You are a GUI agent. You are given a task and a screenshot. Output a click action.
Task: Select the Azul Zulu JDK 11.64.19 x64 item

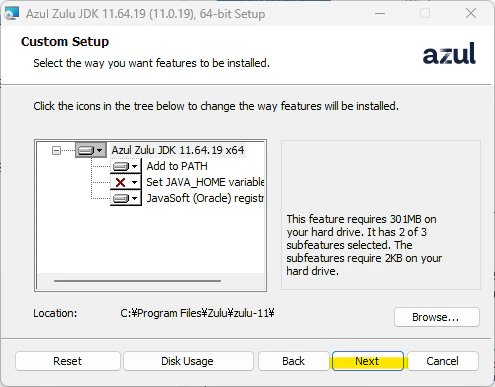tap(178, 150)
